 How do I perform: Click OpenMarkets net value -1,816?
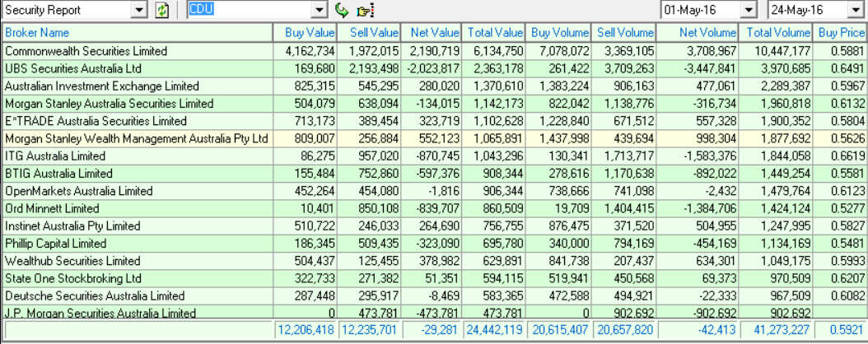click(x=445, y=192)
